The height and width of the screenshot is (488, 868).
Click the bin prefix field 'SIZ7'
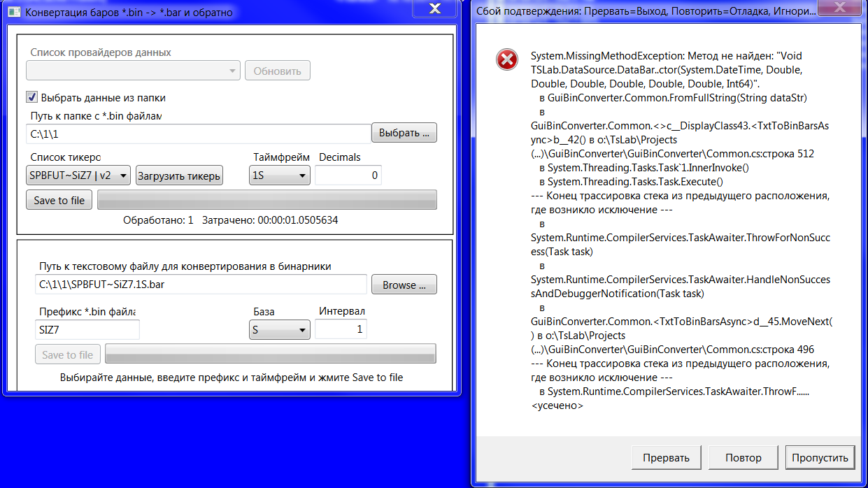(x=87, y=329)
